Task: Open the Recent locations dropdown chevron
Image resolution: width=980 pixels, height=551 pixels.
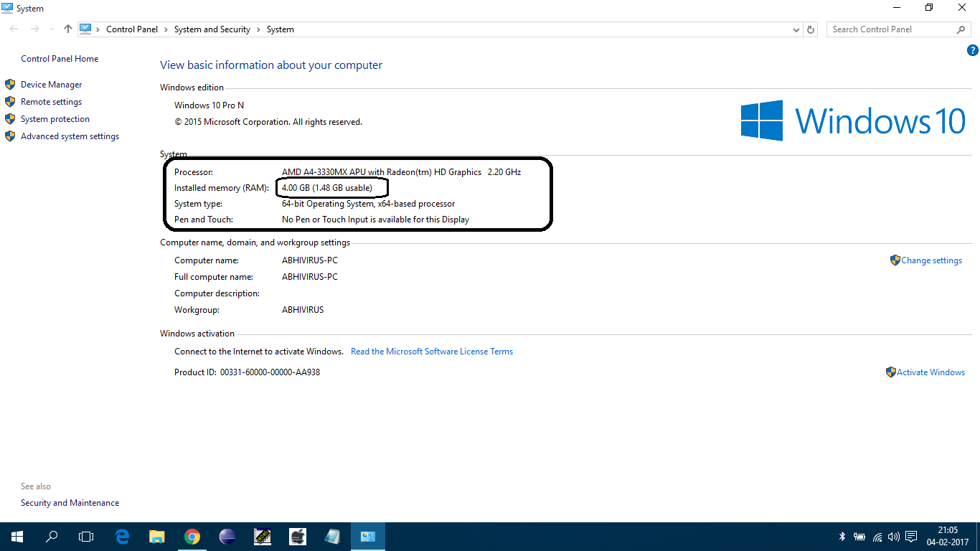Action: click(52, 29)
